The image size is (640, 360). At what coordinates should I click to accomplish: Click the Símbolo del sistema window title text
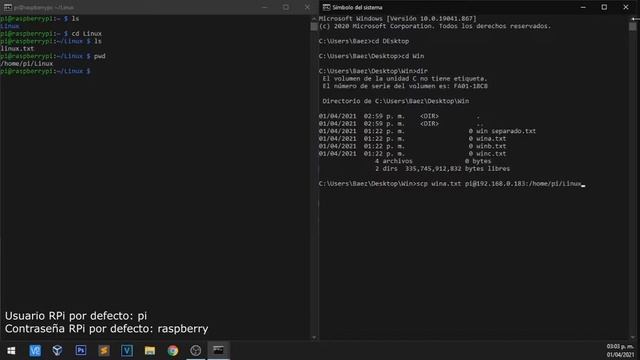pyautogui.click(x=357, y=7)
